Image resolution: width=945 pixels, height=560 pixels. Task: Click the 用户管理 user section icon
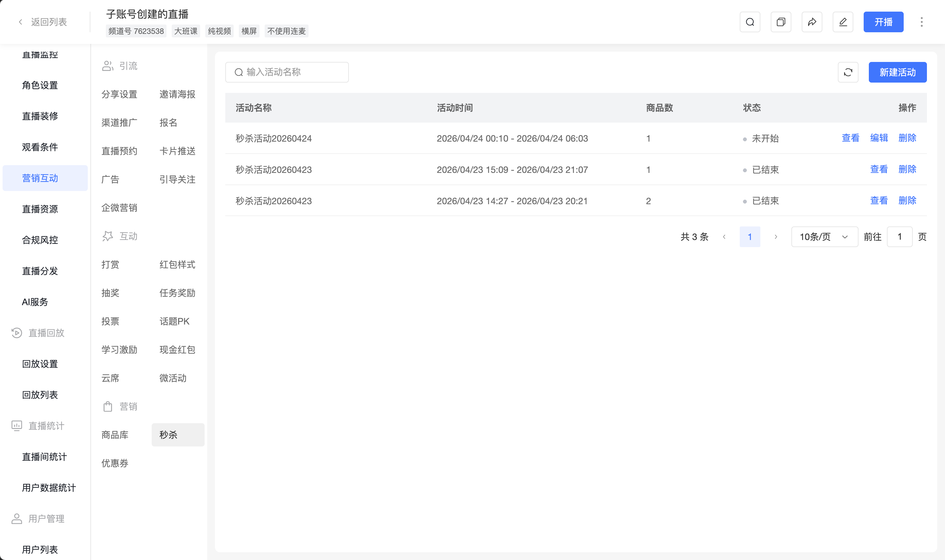[x=16, y=518]
